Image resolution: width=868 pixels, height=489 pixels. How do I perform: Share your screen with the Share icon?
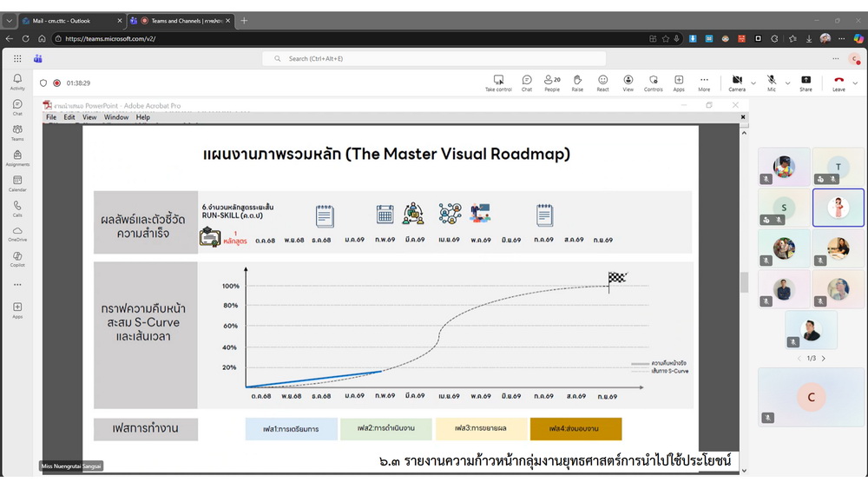coord(806,83)
